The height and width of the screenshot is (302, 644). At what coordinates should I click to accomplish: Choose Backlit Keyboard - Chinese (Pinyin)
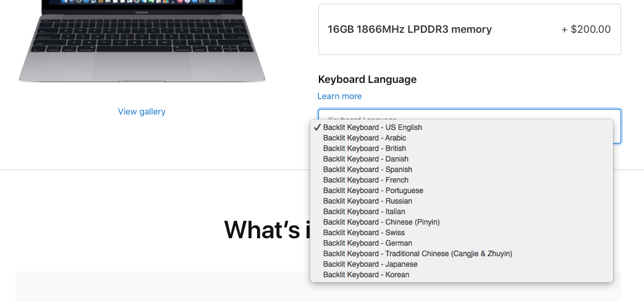pos(462,222)
